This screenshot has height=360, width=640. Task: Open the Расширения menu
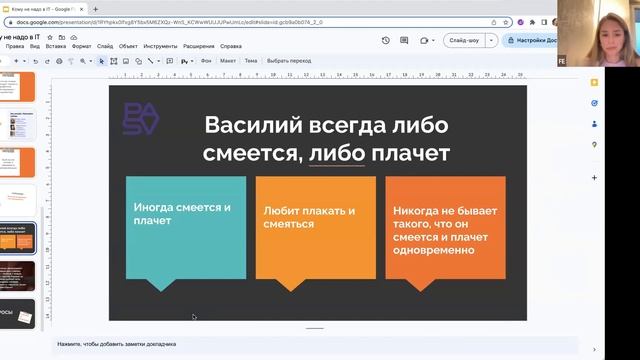tap(198, 46)
